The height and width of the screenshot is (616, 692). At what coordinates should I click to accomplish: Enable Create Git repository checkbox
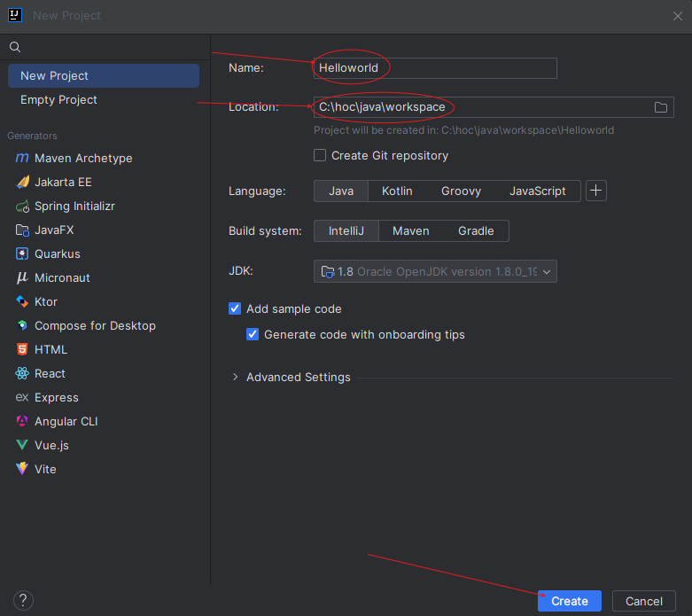pos(321,155)
